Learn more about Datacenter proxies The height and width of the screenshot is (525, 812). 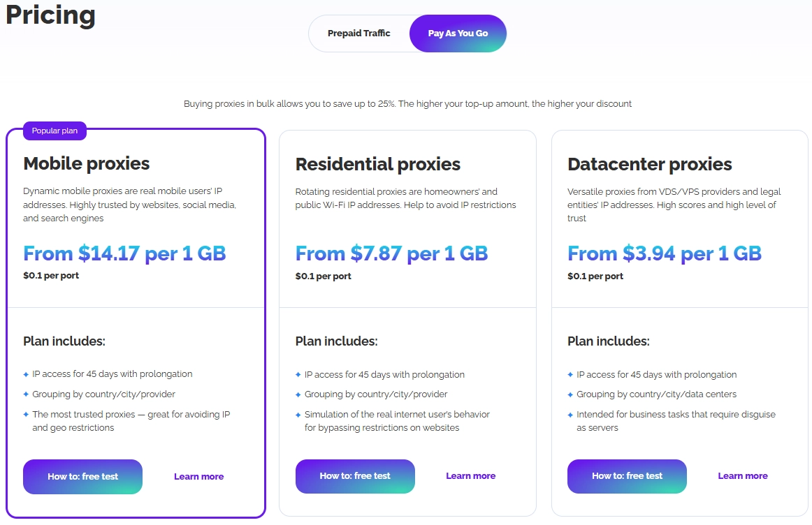742,476
